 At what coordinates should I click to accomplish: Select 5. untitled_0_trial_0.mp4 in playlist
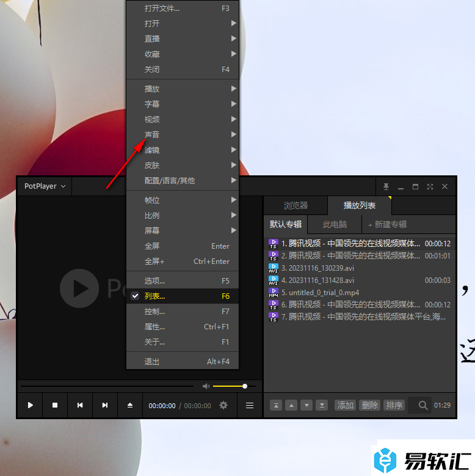(360, 292)
